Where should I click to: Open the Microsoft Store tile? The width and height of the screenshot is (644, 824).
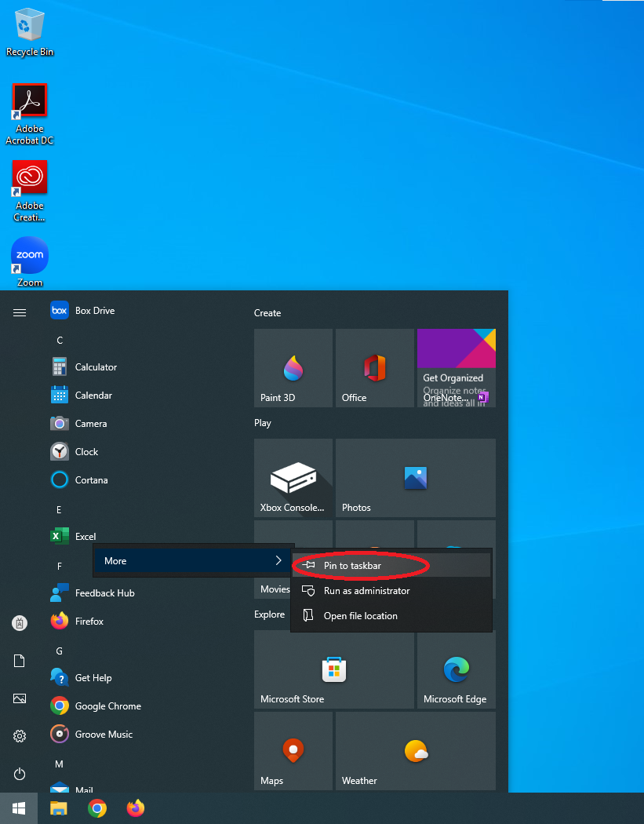[x=334, y=669]
